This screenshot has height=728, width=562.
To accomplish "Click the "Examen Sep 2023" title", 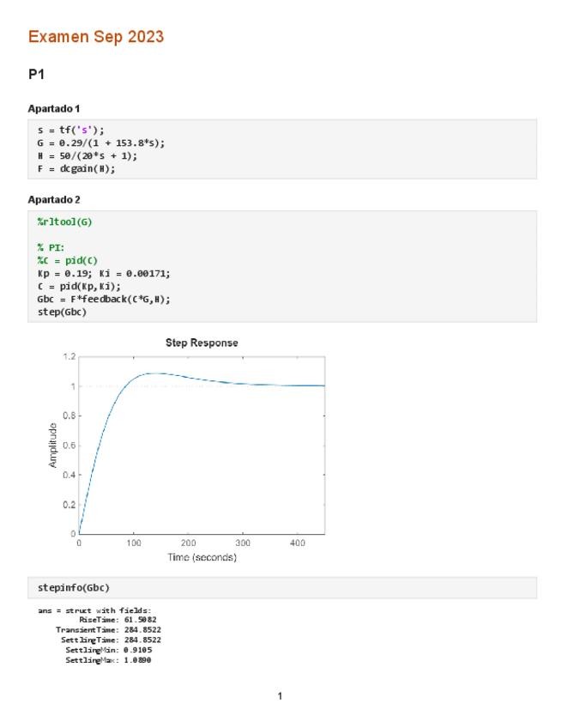I will pos(95,37).
